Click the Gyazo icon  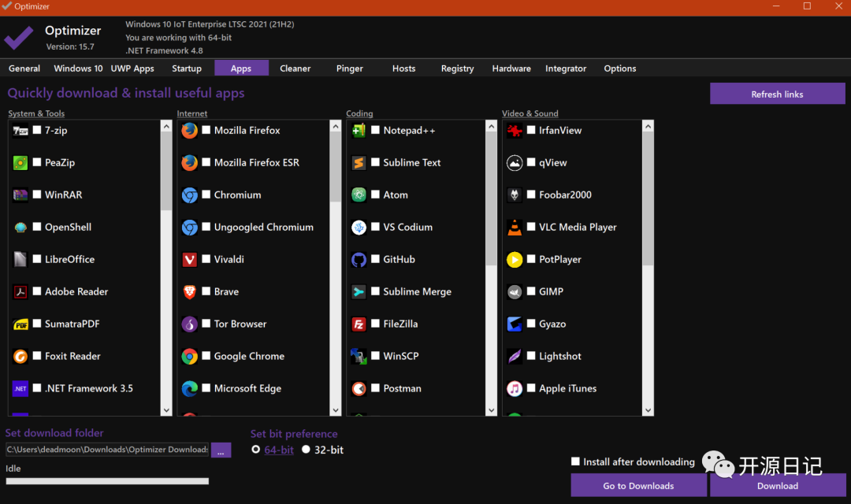(x=515, y=324)
